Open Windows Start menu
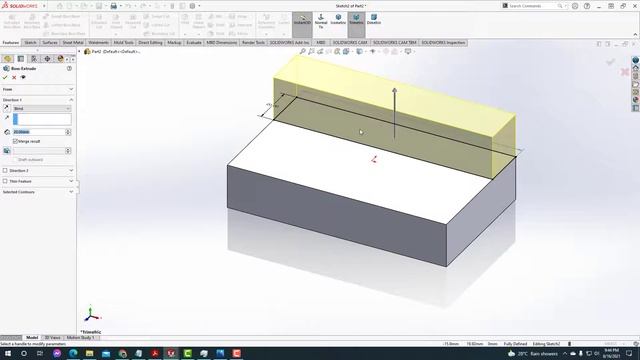Viewport: 640px width, 360px height. tap(8, 353)
